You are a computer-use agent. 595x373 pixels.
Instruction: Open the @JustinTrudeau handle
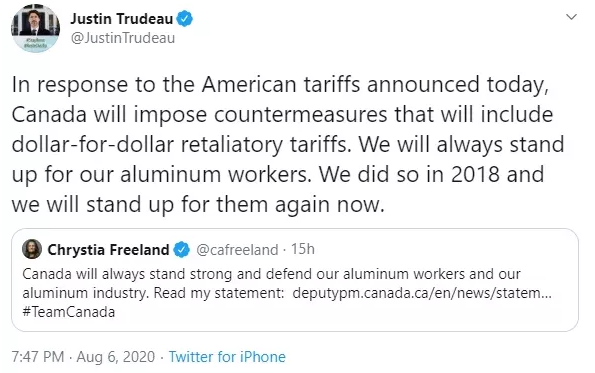coord(123,38)
